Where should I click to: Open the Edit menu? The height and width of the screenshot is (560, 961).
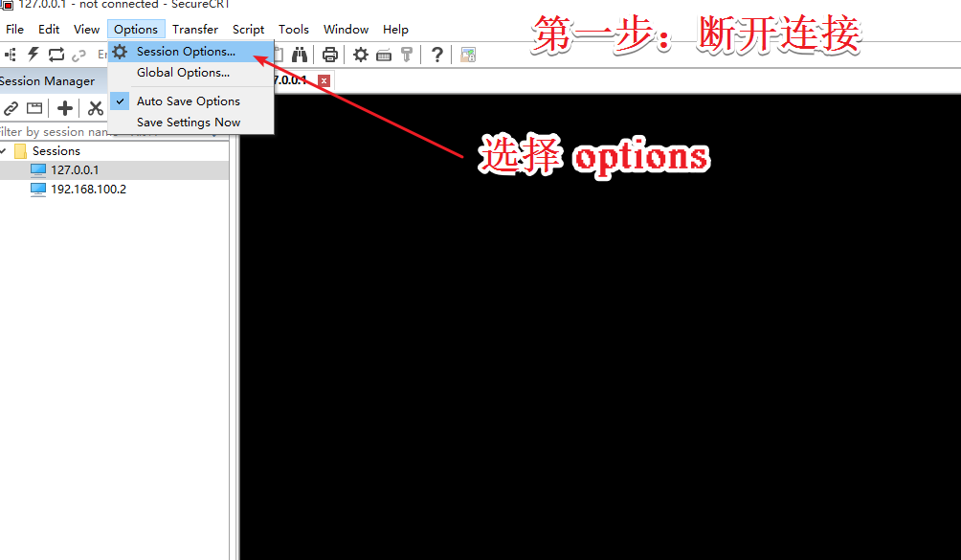[49, 30]
